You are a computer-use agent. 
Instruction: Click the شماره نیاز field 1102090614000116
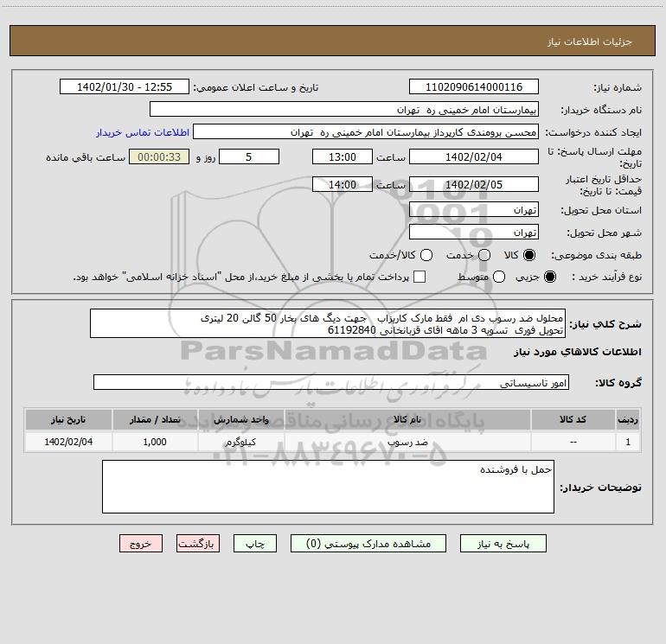474,86
